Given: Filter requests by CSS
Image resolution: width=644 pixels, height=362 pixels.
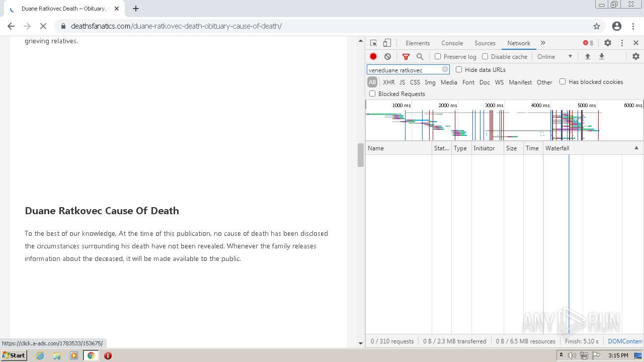Looking at the screenshot, I should click(x=415, y=82).
